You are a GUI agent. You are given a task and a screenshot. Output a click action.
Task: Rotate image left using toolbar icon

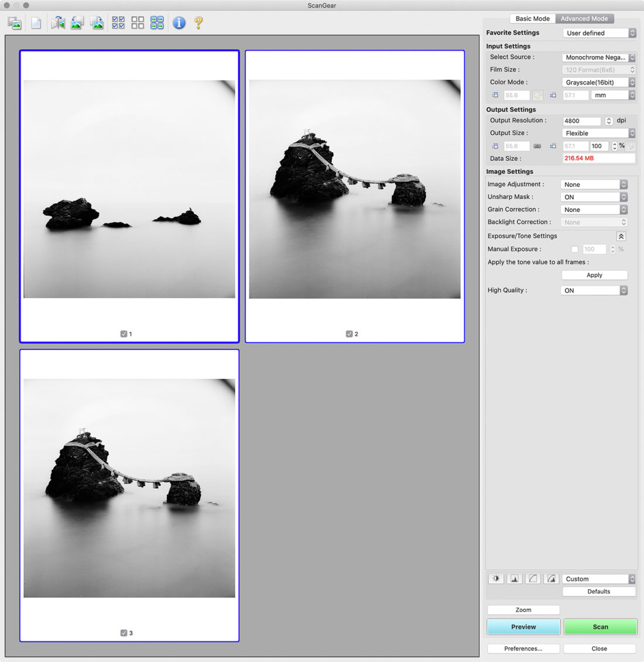click(77, 23)
